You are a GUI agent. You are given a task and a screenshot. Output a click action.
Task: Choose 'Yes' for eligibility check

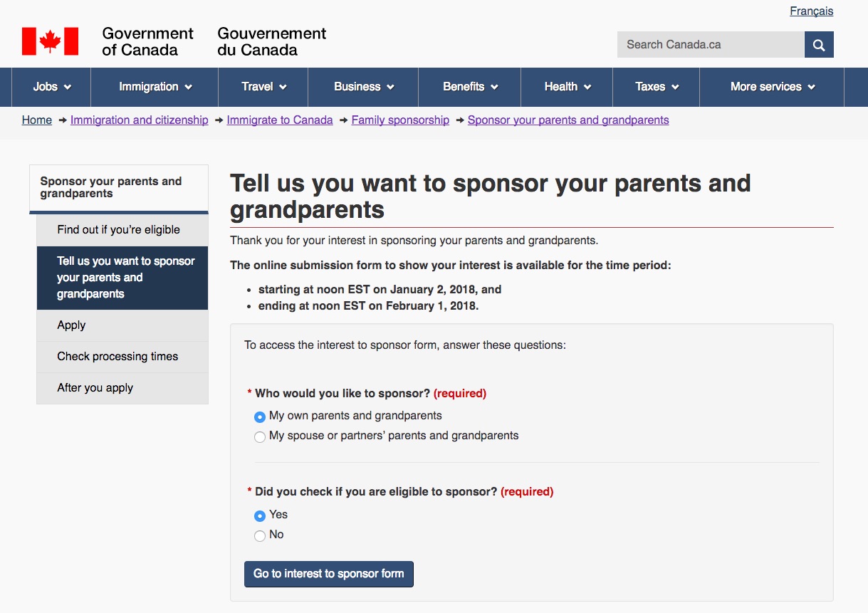[x=260, y=515]
